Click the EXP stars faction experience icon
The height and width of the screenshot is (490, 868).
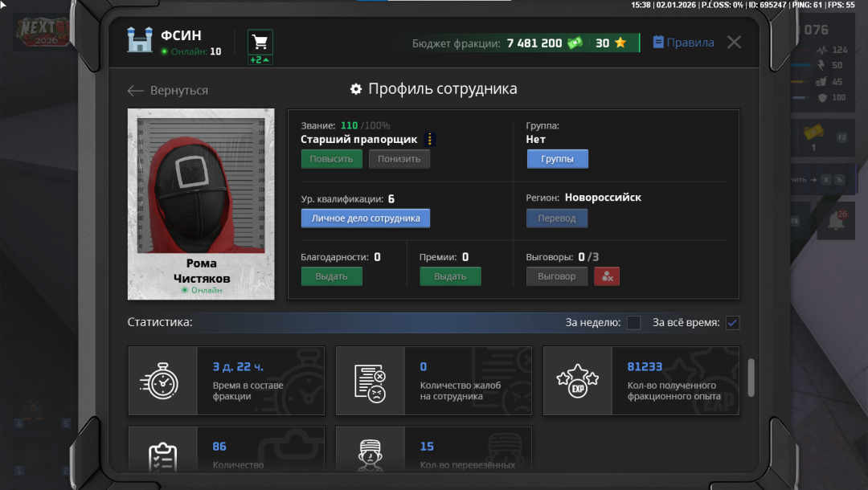click(577, 381)
